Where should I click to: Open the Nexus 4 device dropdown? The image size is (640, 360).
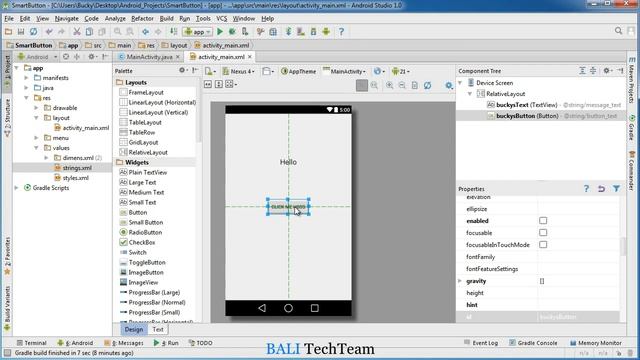click(x=238, y=71)
